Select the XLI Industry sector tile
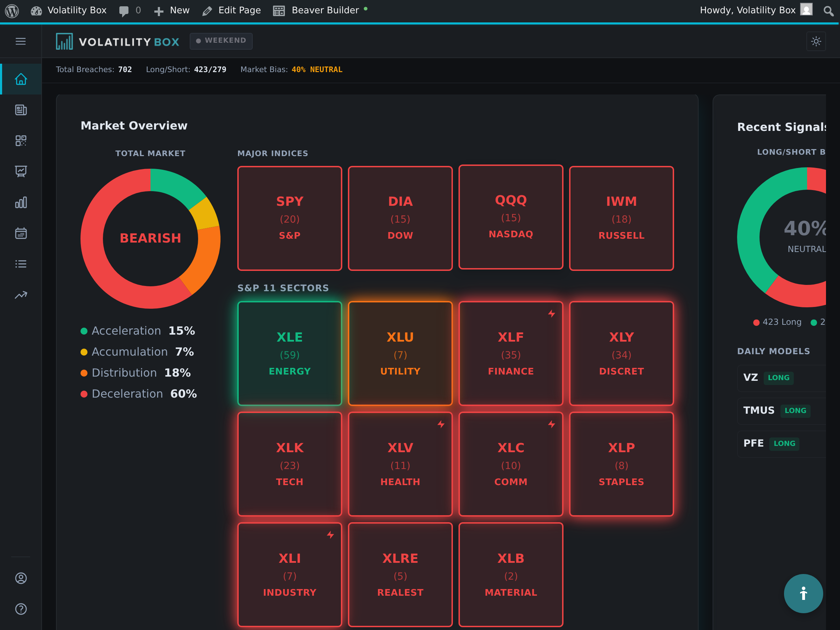The height and width of the screenshot is (630, 840). (x=289, y=574)
